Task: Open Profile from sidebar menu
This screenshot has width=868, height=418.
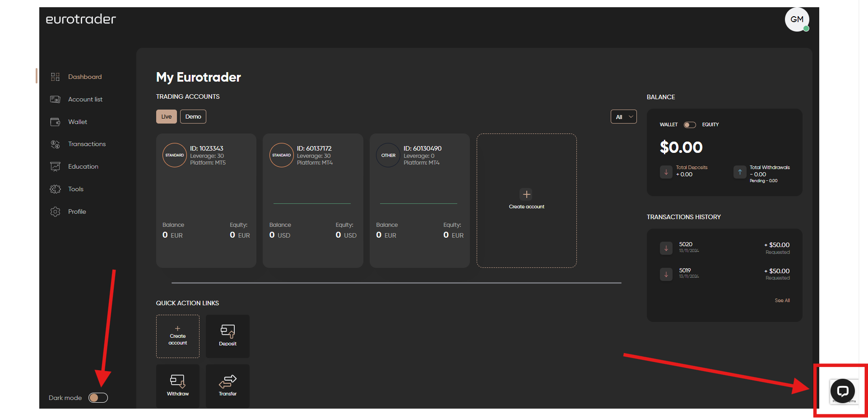Action: (x=77, y=211)
